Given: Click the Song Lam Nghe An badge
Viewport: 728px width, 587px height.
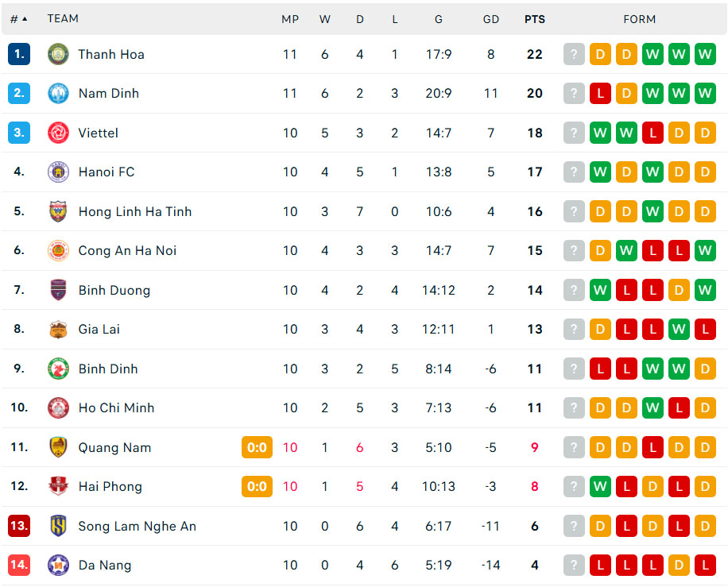Looking at the screenshot, I should tap(58, 526).
